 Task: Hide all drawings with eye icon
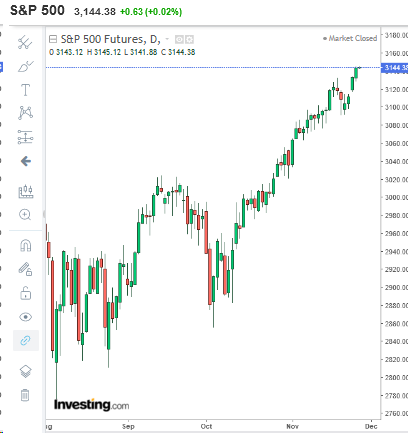pyautogui.click(x=26, y=317)
